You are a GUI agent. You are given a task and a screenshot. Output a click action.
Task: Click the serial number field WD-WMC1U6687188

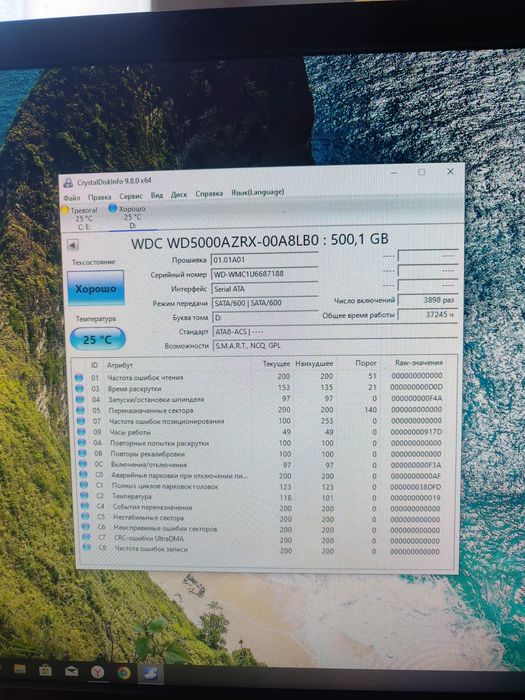tap(264, 274)
